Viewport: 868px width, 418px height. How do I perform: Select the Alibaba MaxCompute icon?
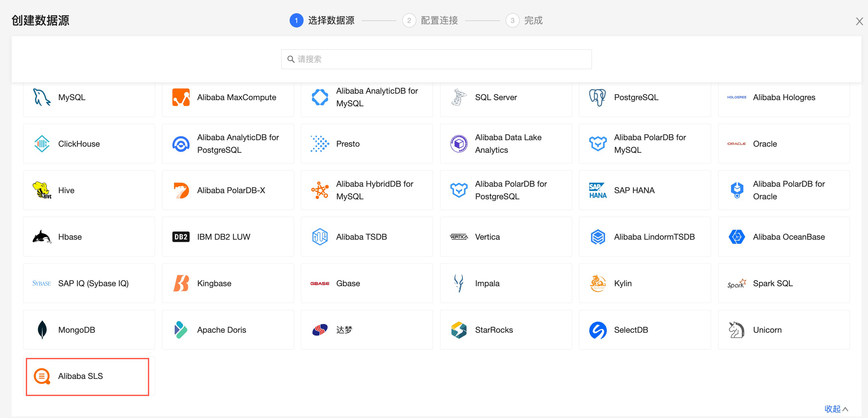(181, 97)
